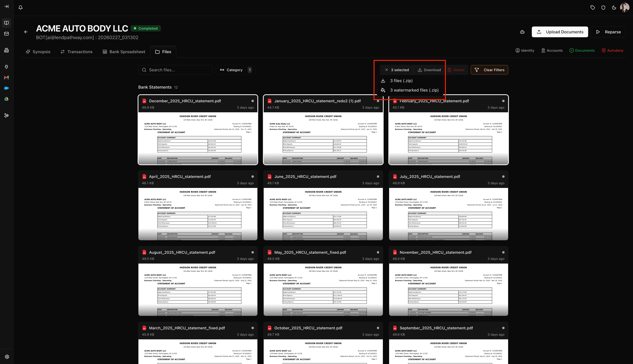The image size is (633, 364).
Task: Click the shield icon in top bar
Action: [x=603, y=7]
